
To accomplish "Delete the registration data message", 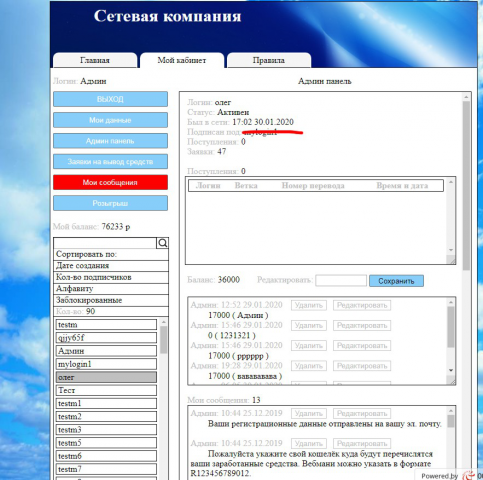I will pos(309,414).
